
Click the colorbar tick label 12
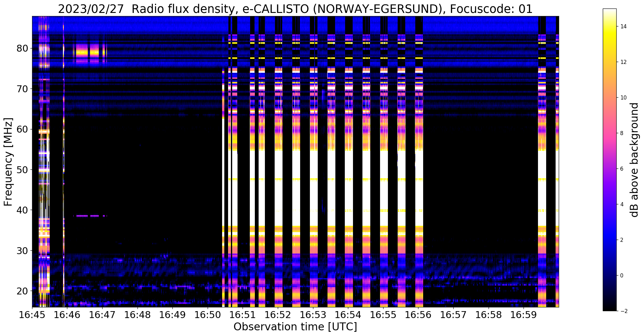click(x=623, y=62)
